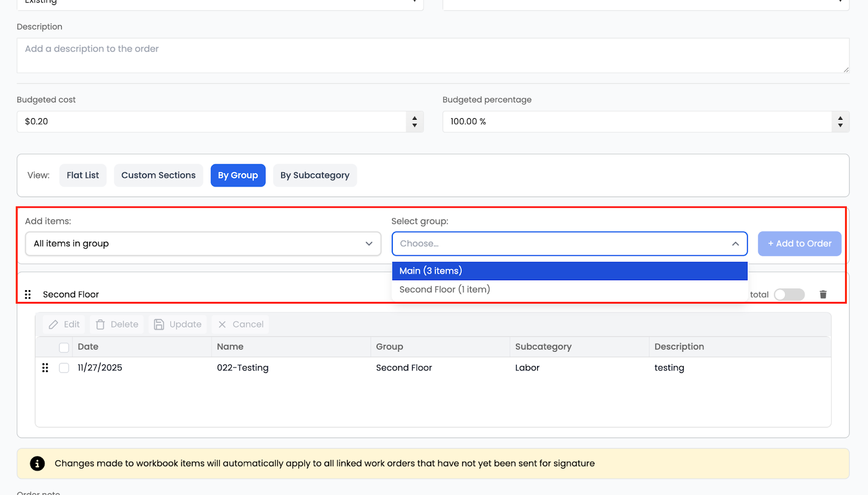
Task: Open the Add items dropdown
Action: pyautogui.click(x=203, y=243)
